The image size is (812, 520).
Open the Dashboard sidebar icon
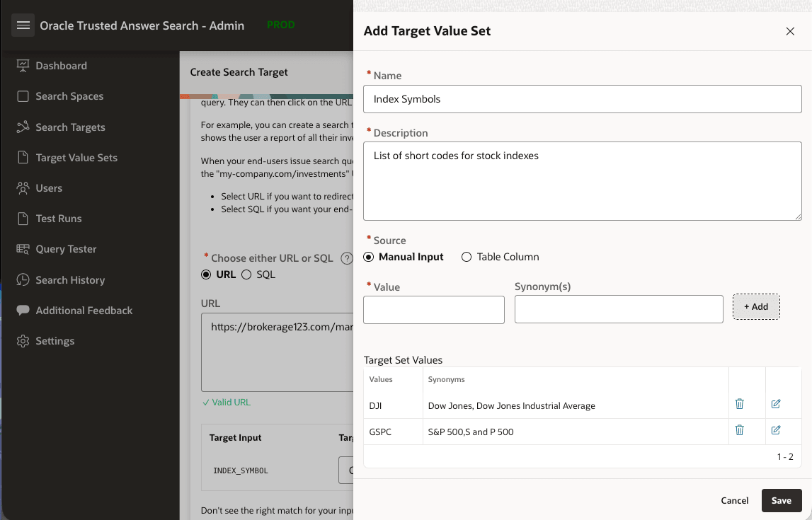(21, 65)
